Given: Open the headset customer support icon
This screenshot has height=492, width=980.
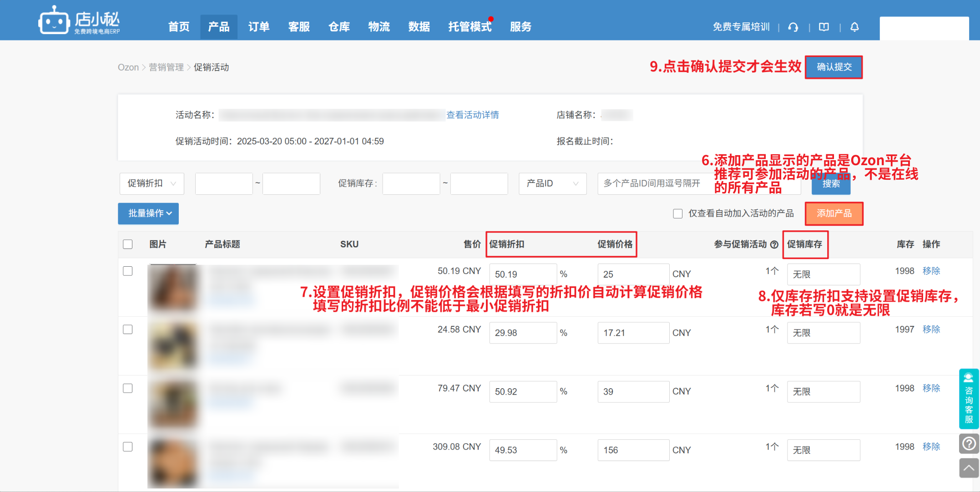Looking at the screenshot, I should click(793, 27).
